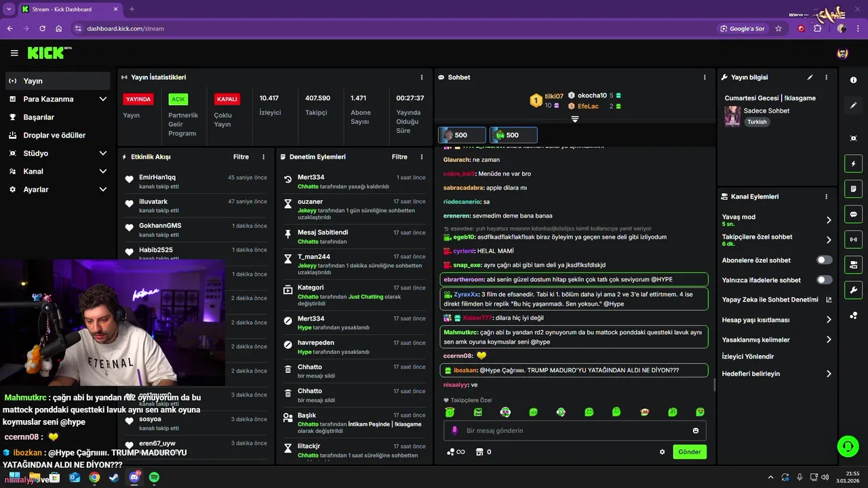868x488 pixels.
Task: Click the browser address bar
Action: (393, 28)
